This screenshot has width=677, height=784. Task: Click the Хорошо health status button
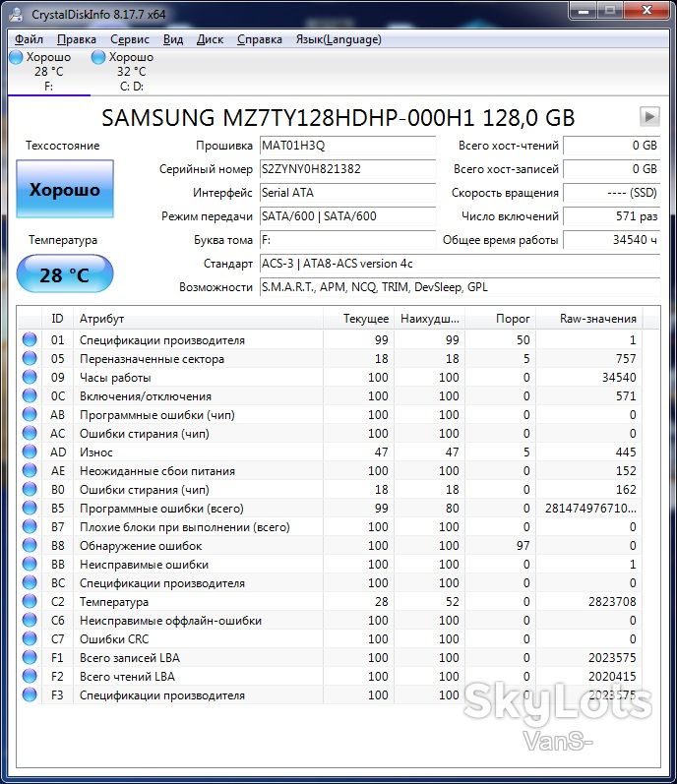pyautogui.click(x=65, y=189)
